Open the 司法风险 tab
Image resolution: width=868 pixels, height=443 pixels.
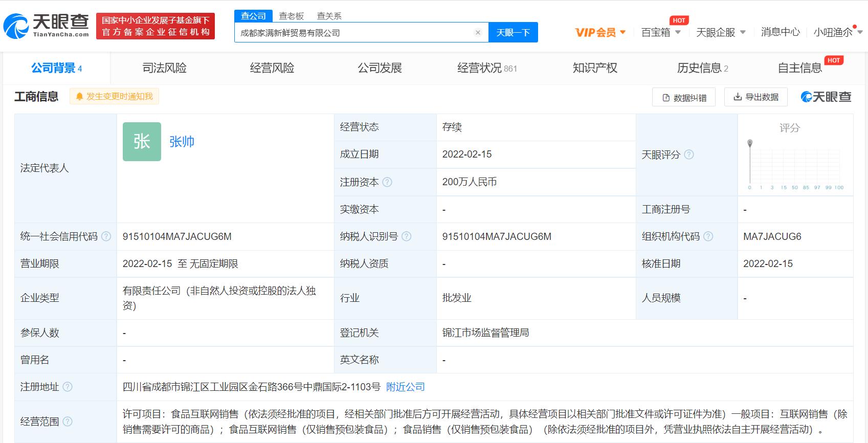(x=164, y=68)
